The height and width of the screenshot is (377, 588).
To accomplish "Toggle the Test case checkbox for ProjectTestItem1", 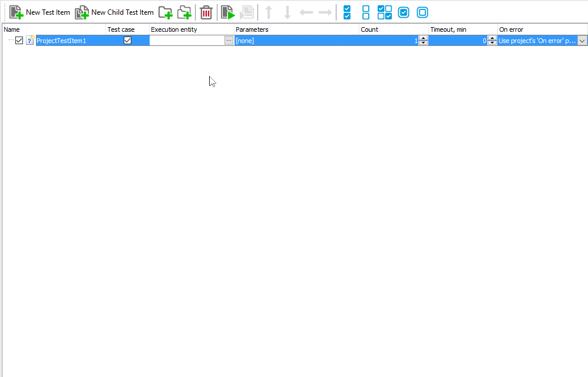I will click(127, 41).
